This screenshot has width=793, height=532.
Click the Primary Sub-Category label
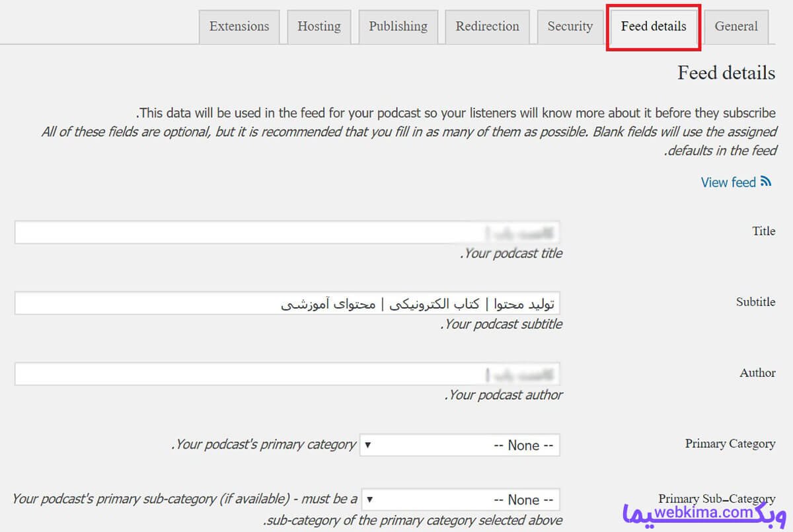[x=717, y=499]
